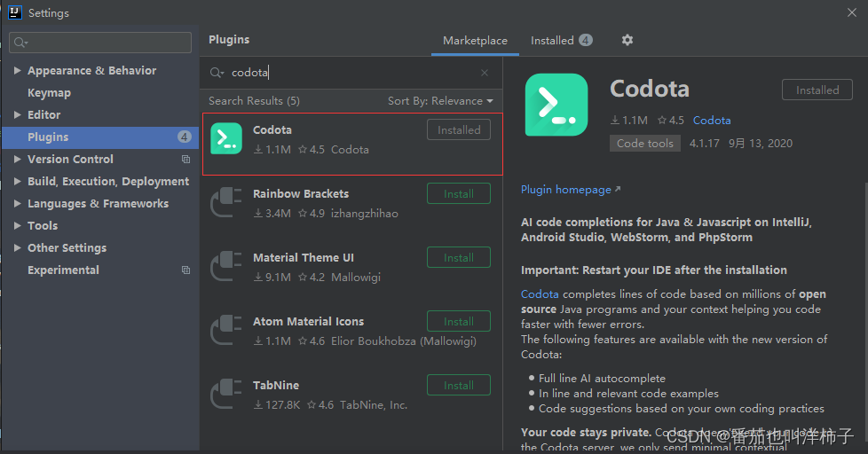Screen dimensions: 868x454
Task: Clear the codota search text
Action: coord(485,73)
